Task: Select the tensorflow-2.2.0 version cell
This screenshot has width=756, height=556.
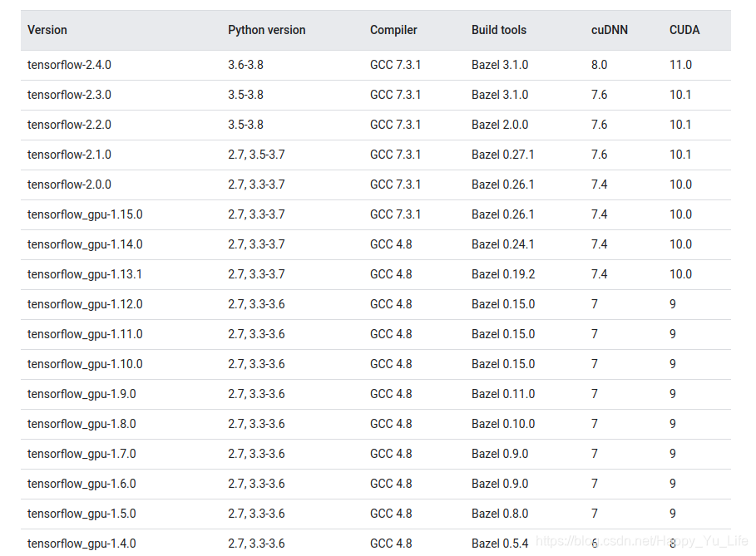Action: click(69, 125)
